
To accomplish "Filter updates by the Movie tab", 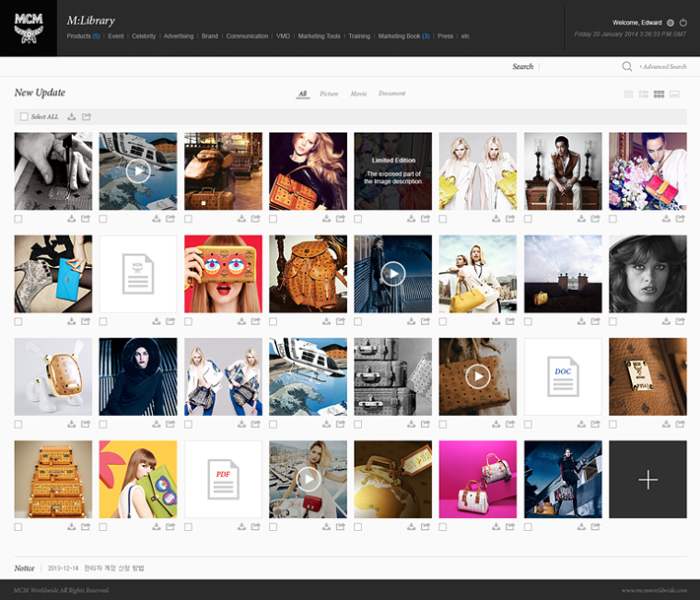I will point(358,94).
